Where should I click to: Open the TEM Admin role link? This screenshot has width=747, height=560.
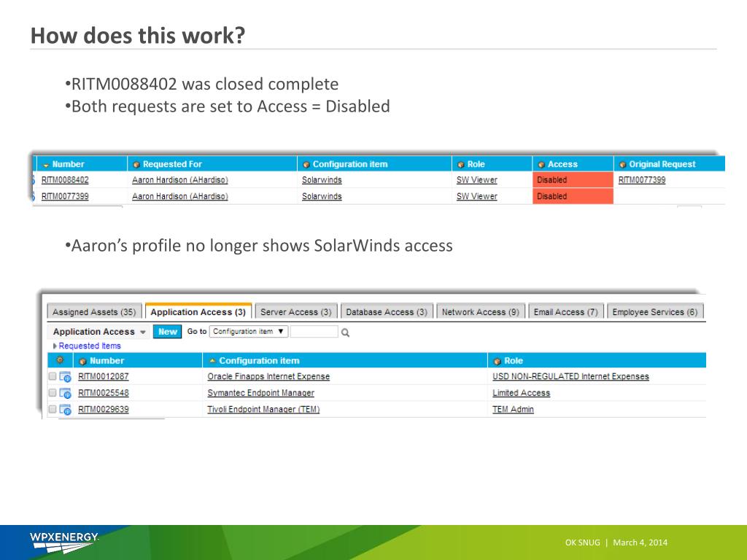(513, 409)
